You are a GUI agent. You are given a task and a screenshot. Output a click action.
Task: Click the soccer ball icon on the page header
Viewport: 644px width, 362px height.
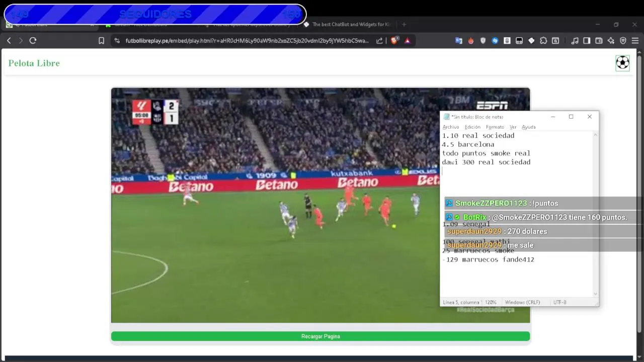622,63
